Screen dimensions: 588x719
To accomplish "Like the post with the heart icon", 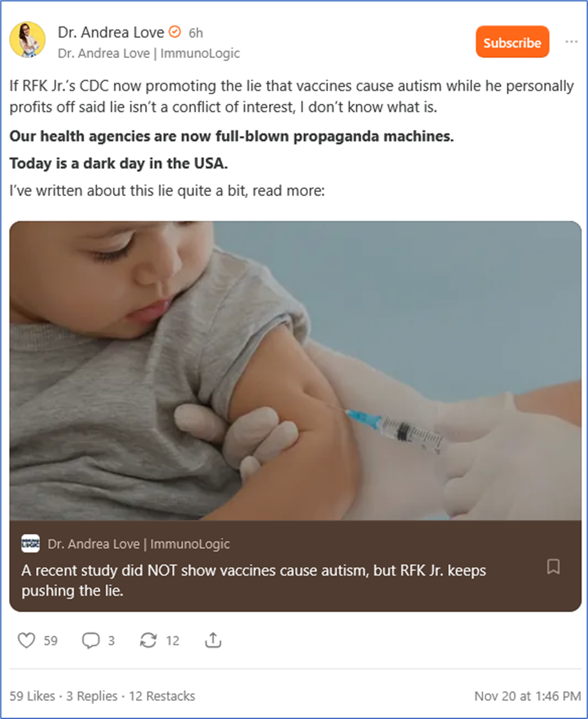I will [x=26, y=640].
